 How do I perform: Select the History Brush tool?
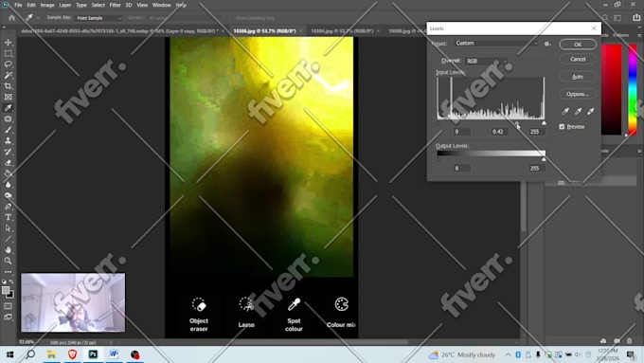point(8,152)
